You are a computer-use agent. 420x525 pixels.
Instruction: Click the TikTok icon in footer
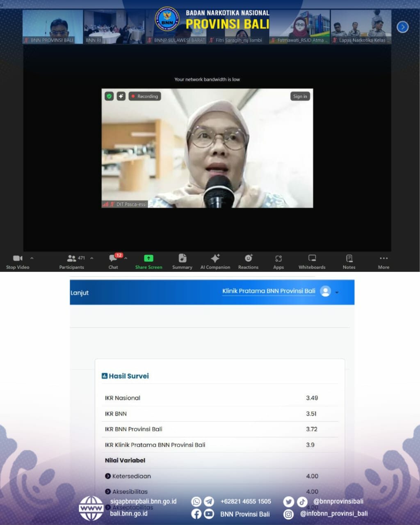[302, 502]
